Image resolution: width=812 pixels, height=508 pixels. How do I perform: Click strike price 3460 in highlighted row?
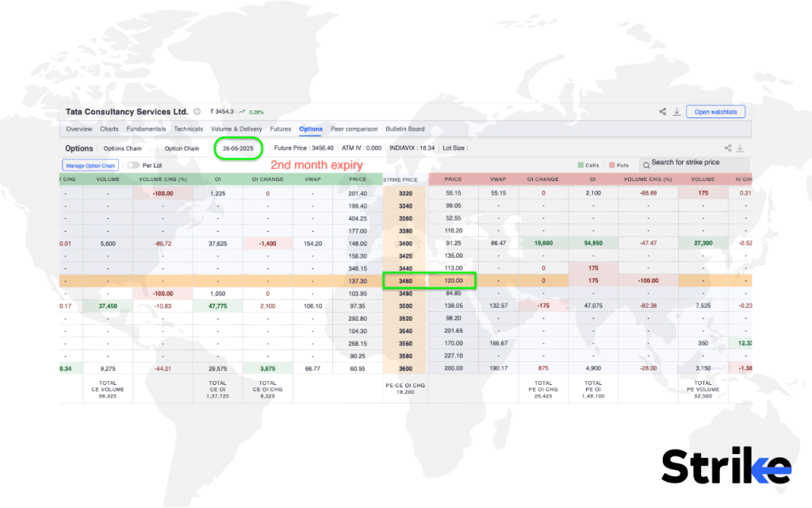(405, 281)
